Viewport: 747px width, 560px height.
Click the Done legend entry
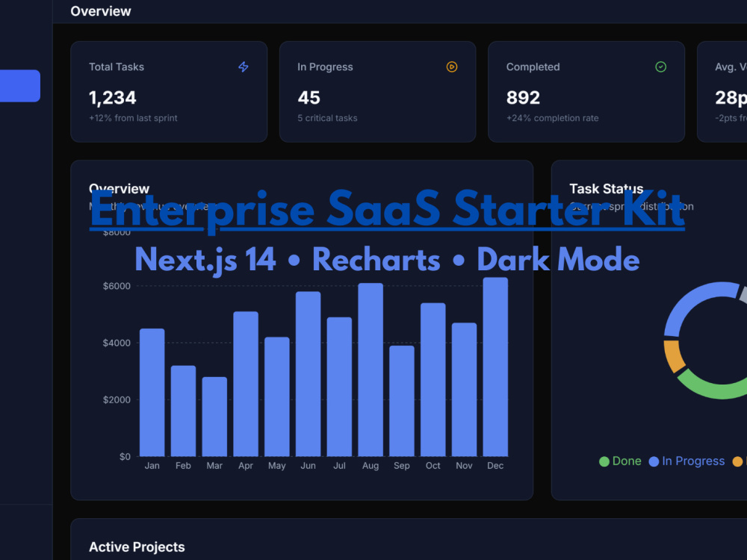(x=620, y=461)
